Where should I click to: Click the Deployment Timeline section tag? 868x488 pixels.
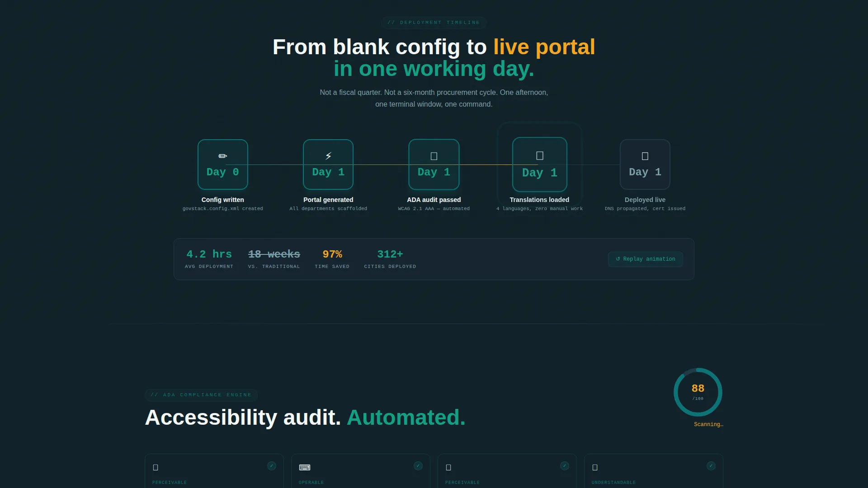point(434,23)
